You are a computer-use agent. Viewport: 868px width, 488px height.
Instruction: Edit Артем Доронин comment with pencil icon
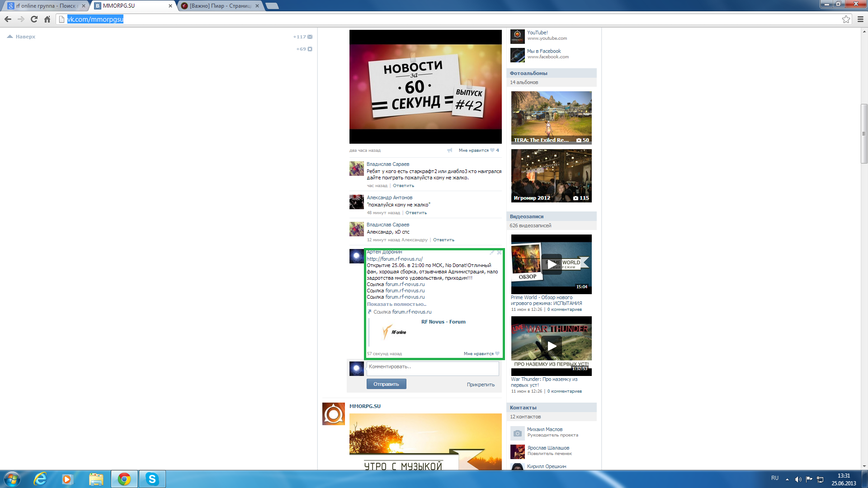pos(492,253)
